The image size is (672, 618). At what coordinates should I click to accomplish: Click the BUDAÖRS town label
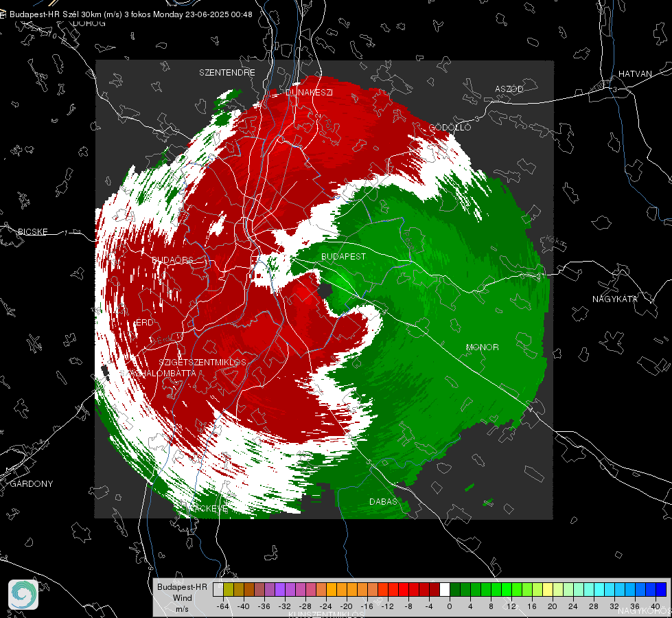172,260
